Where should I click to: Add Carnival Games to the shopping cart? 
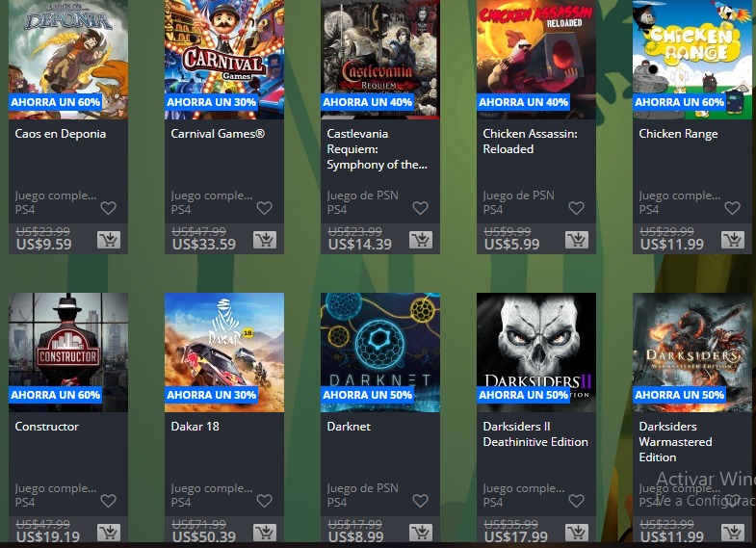pos(265,240)
